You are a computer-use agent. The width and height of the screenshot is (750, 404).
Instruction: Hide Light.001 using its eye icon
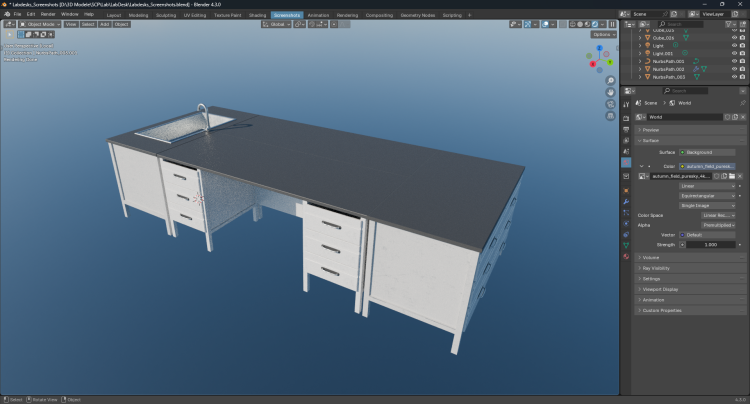(x=734, y=53)
